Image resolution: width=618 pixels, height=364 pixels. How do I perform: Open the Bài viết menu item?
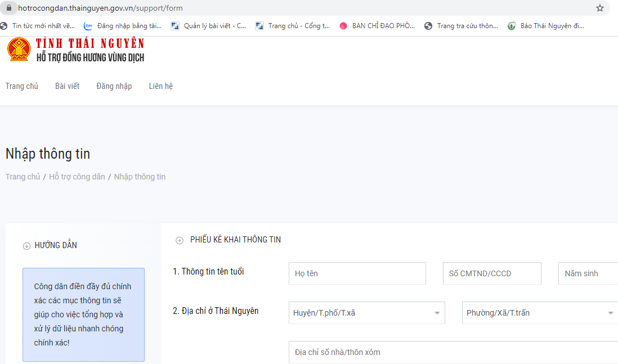click(x=67, y=86)
